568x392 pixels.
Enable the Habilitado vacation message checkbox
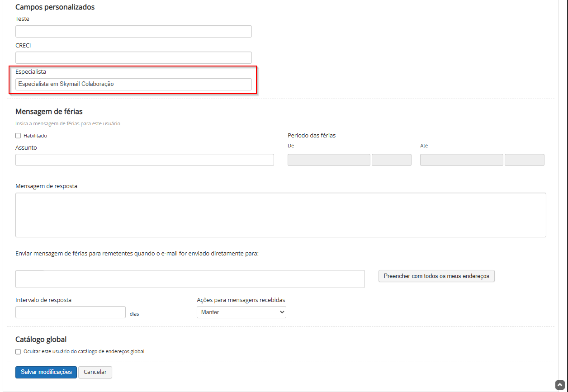click(x=18, y=136)
